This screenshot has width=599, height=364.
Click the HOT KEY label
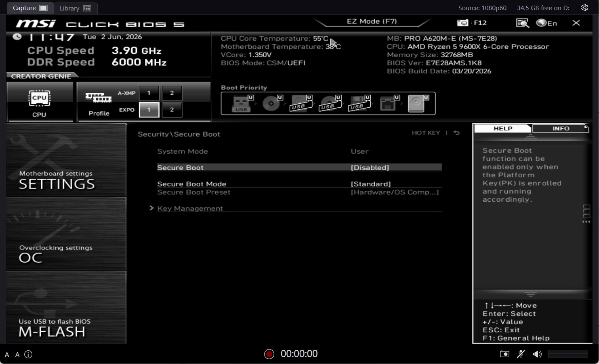(x=426, y=133)
